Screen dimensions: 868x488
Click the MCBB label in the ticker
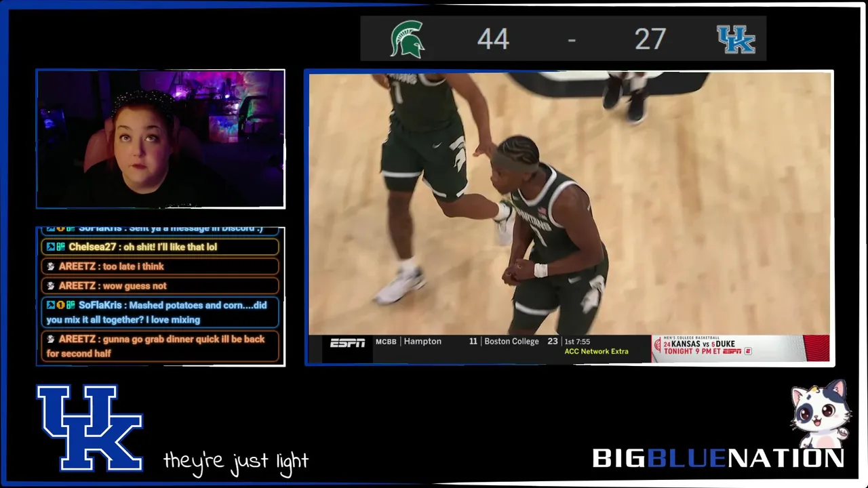tap(386, 342)
